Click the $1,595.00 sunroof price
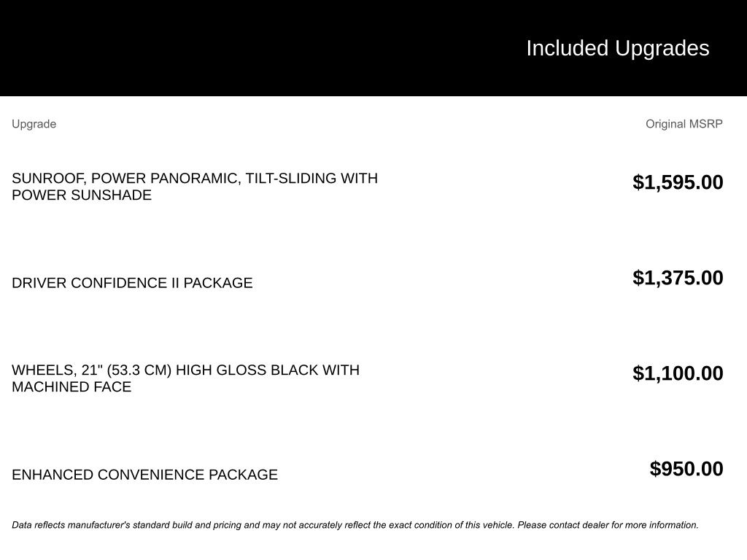747x560 pixels. 678,182
